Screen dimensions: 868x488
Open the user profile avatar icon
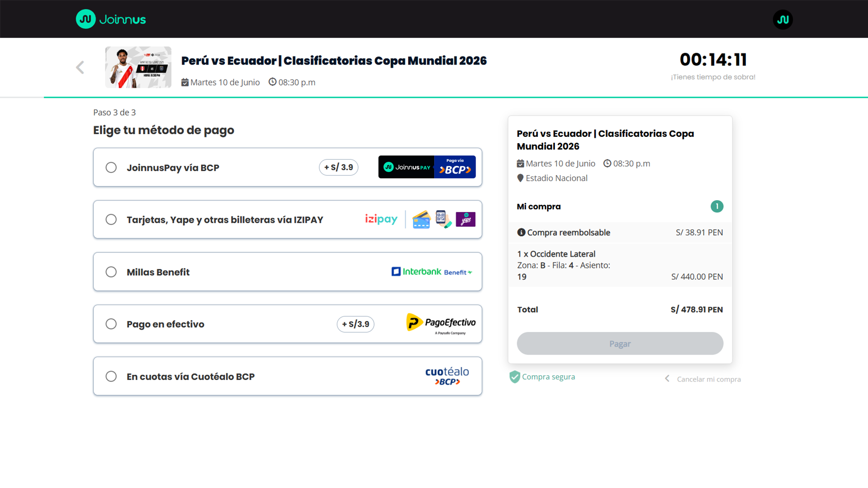point(782,20)
